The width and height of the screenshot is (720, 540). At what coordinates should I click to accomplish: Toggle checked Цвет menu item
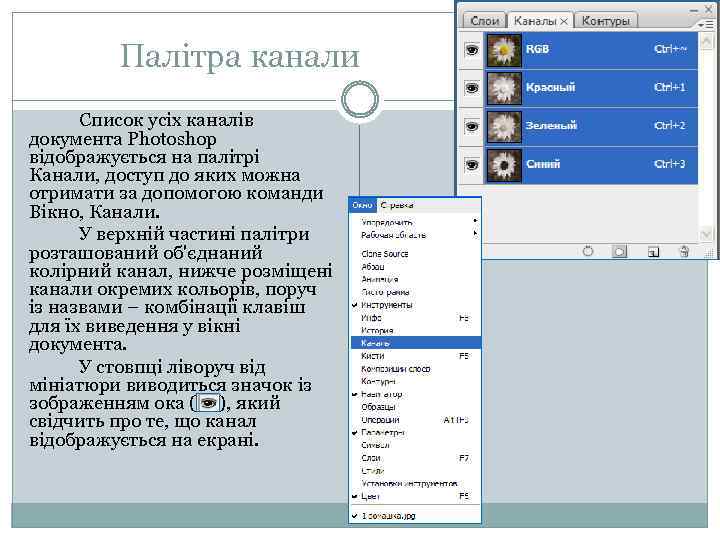(415, 496)
